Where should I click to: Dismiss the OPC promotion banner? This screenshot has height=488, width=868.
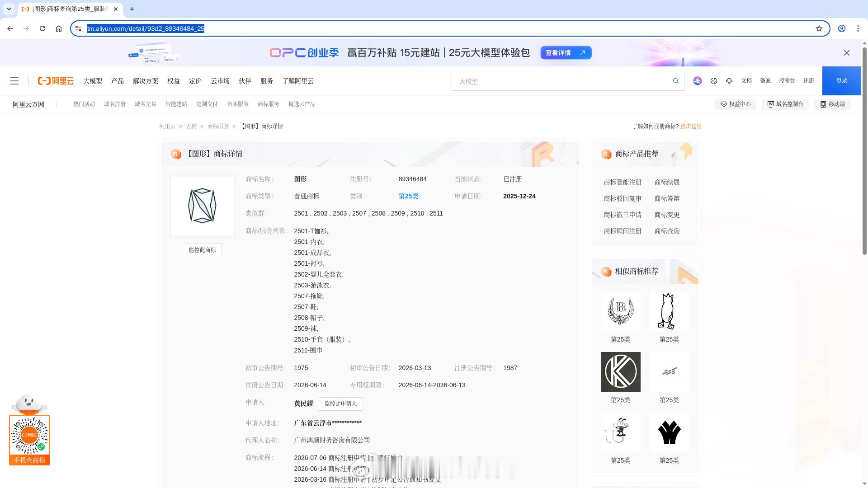(847, 53)
